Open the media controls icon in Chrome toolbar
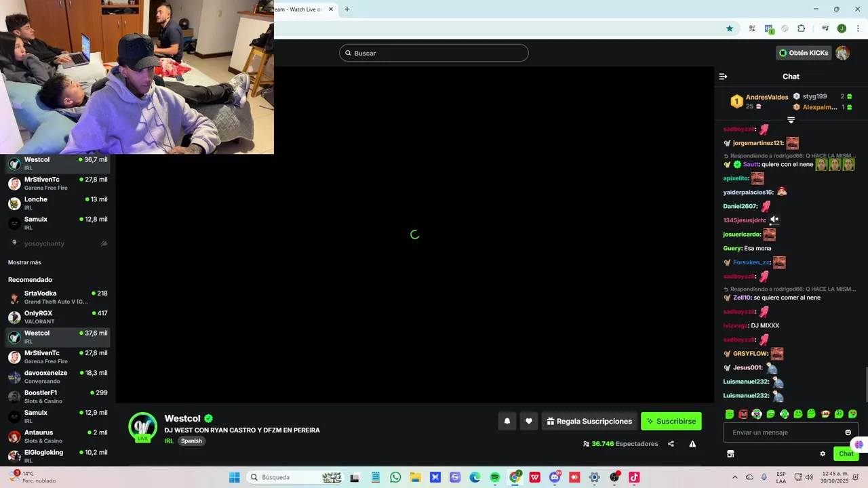This screenshot has width=868, height=488. click(x=825, y=28)
